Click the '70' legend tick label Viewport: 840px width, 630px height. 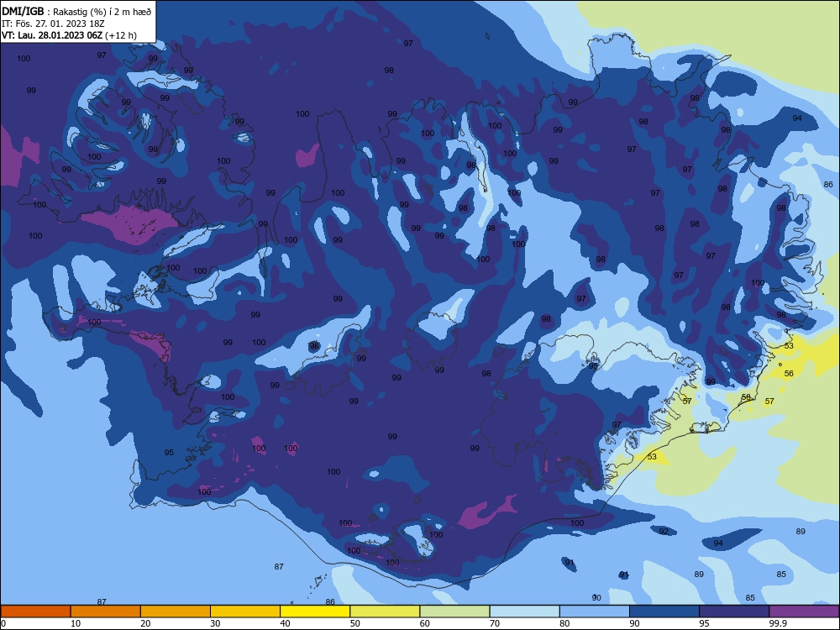click(x=495, y=623)
